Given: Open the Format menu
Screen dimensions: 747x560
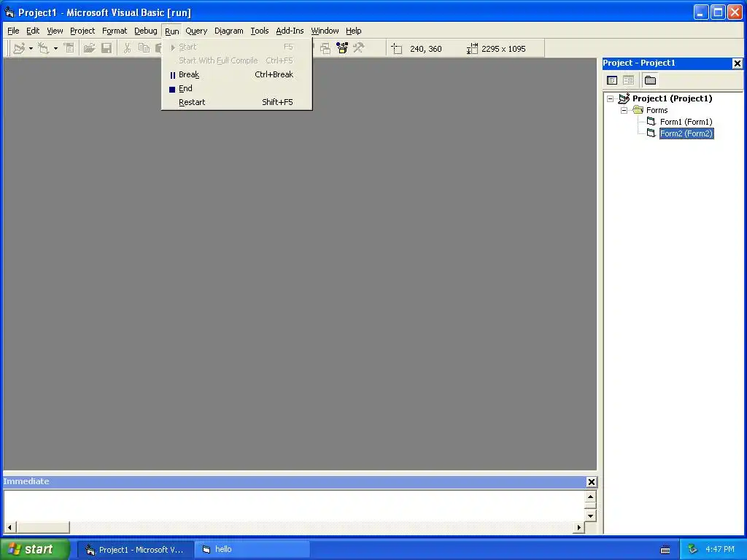Looking at the screenshot, I should [x=115, y=31].
